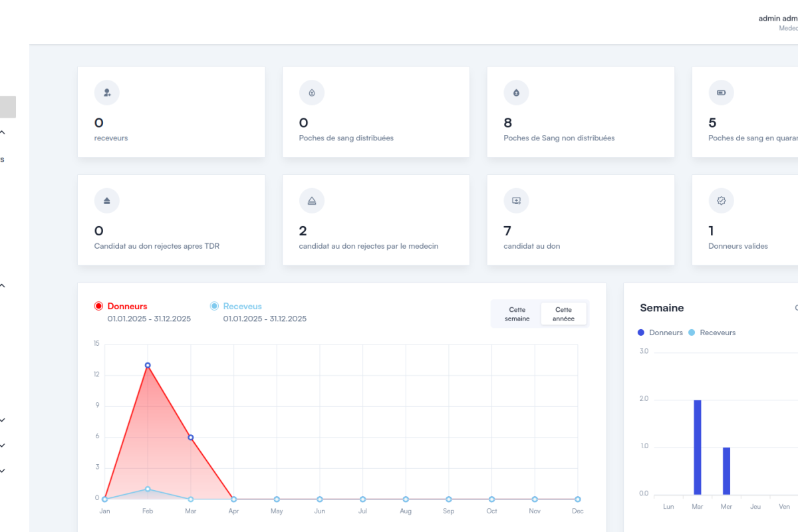Click the candidat au don card icon
This screenshot has width=798, height=532.
[x=517, y=201]
